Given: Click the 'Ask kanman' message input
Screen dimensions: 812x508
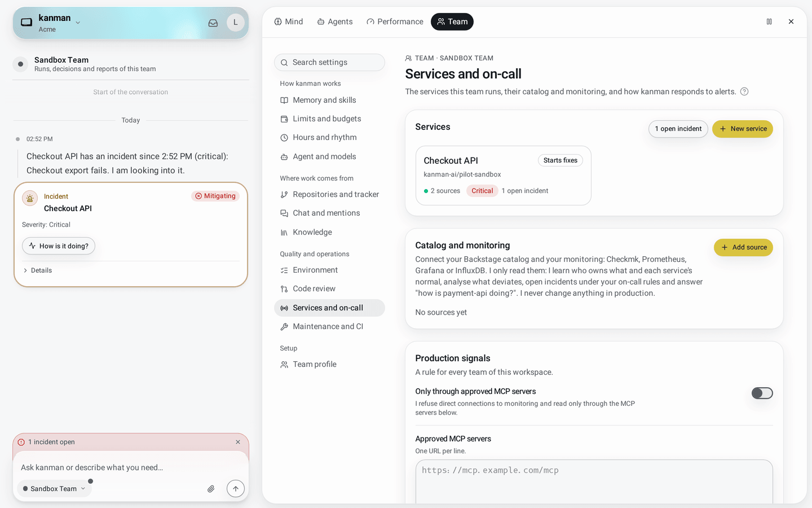Looking at the screenshot, I should coord(131,467).
